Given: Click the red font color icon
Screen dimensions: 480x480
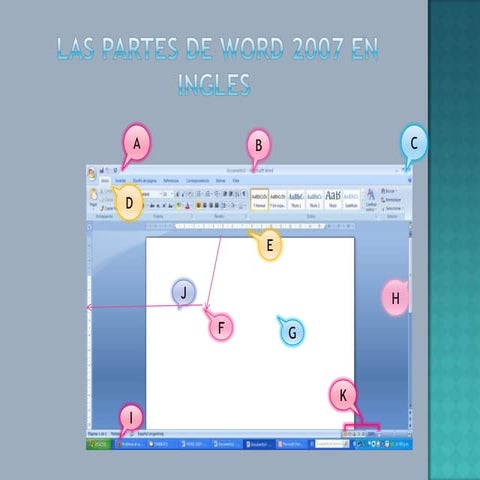Looking at the screenshot, I should coord(187,206).
